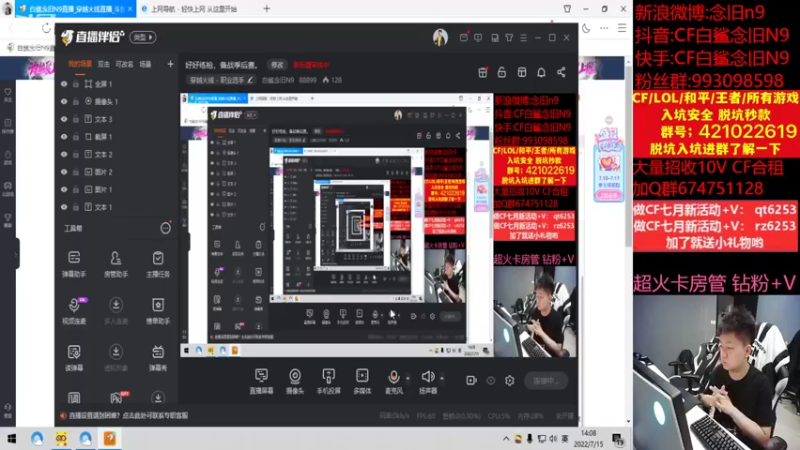The image size is (800, 450).
Task: Show hidden system tray icons
Action: pos(506,439)
